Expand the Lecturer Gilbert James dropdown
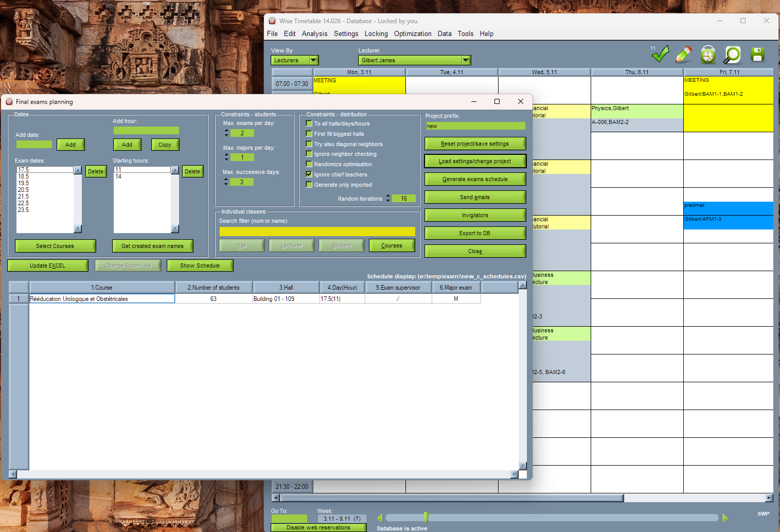This screenshot has height=532, width=780. (465, 60)
